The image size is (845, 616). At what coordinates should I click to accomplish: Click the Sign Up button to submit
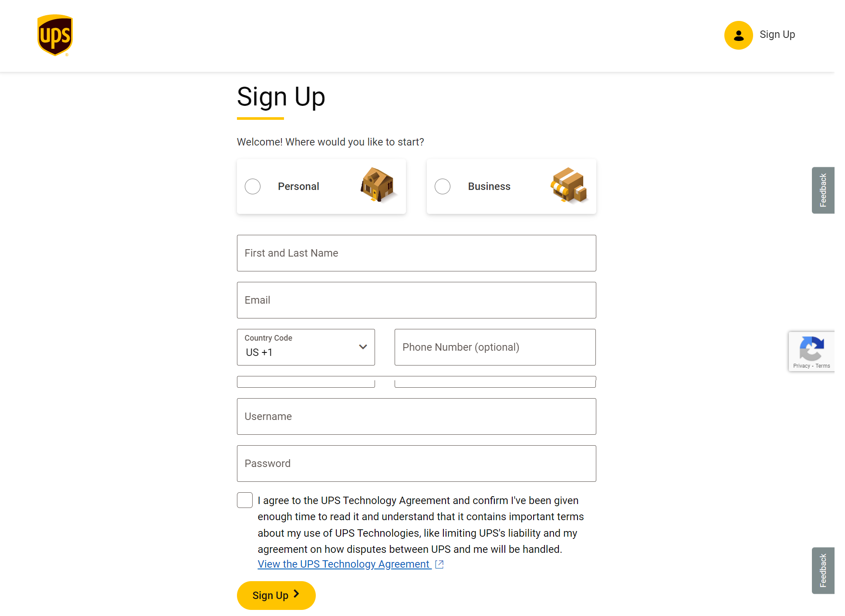pyautogui.click(x=276, y=595)
